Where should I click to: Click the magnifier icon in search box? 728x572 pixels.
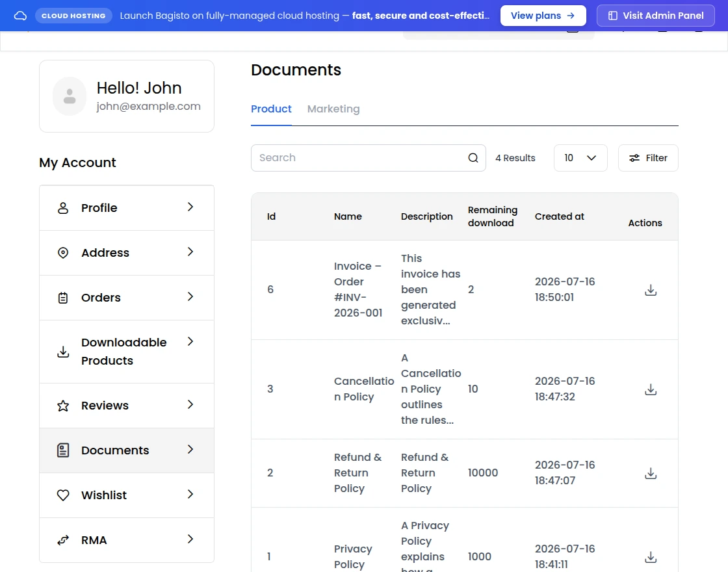tap(473, 158)
